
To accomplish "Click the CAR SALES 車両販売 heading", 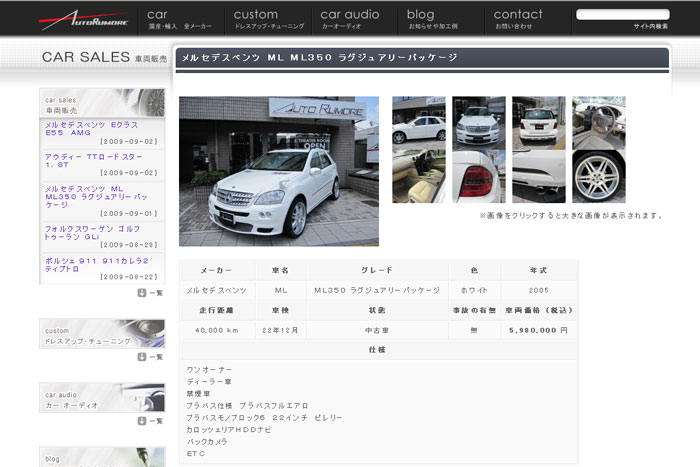I will tap(104, 57).
